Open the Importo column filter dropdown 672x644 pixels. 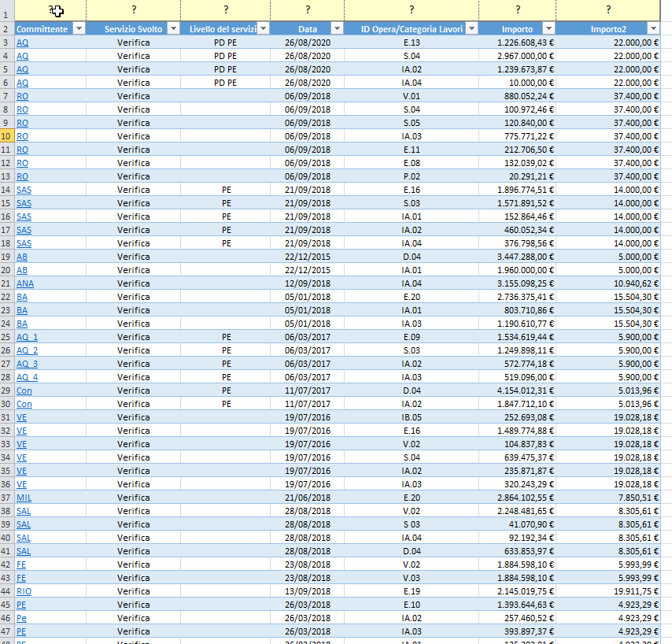(548, 28)
